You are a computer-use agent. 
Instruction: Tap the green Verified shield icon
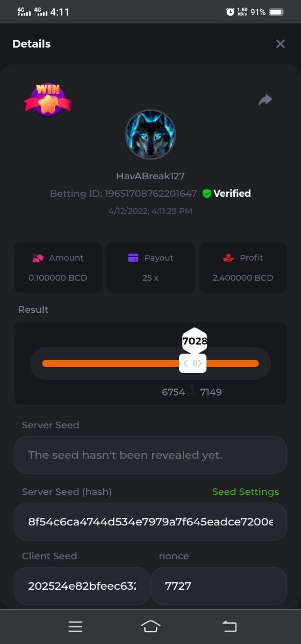click(206, 193)
